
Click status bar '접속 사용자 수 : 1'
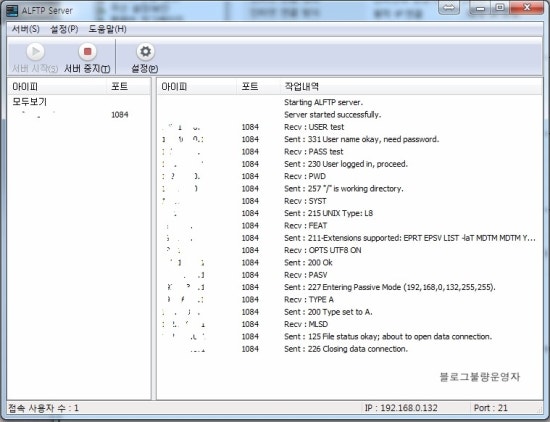(x=43, y=408)
